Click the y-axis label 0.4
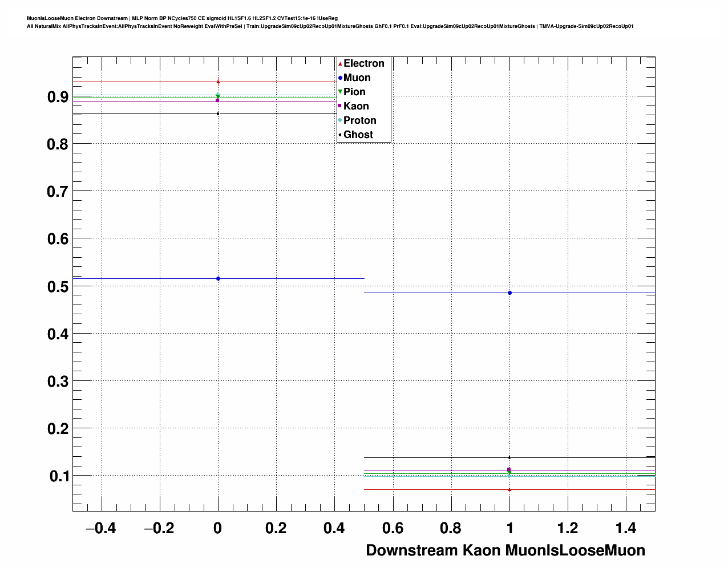728x568 pixels. pyautogui.click(x=58, y=334)
